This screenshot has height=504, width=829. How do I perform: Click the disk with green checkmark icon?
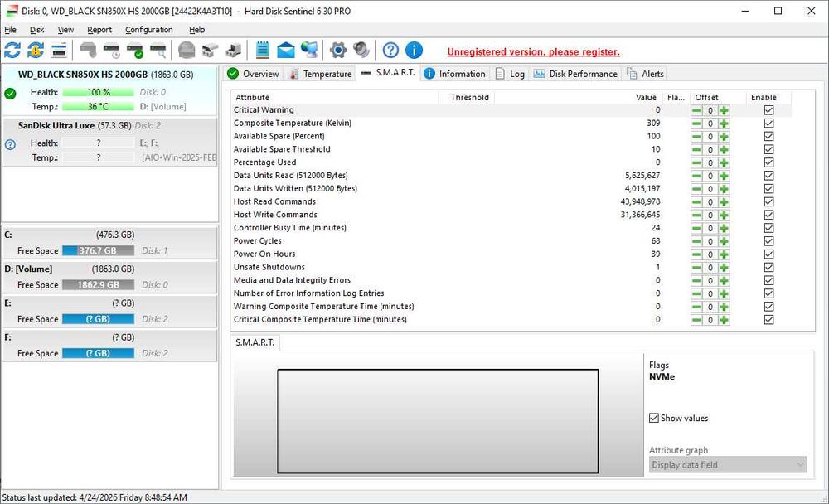(x=135, y=51)
